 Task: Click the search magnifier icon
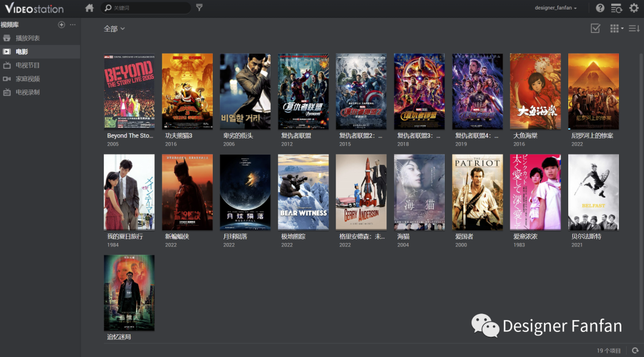(108, 8)
